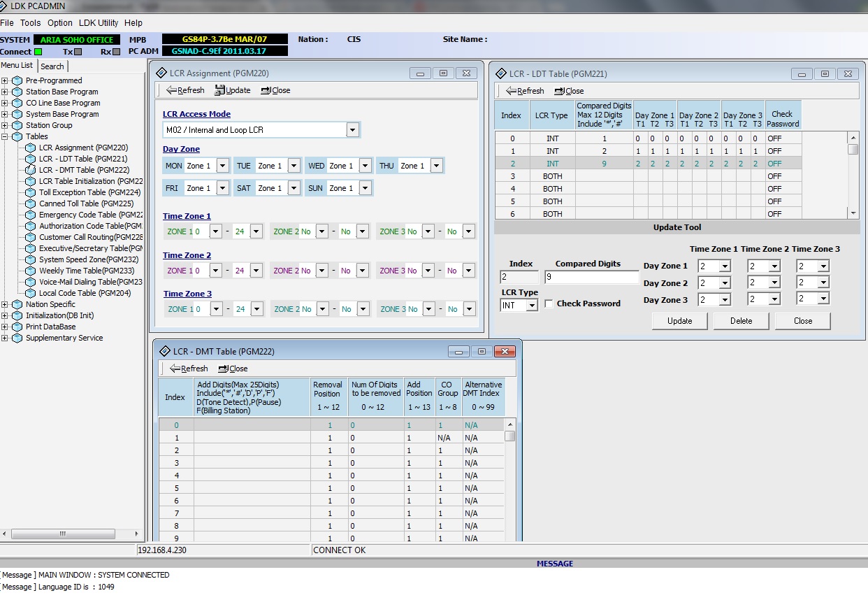Click Refresh icon in LCR Assignment window
This screenshot has height=600, width=868.
[x=171, y=90]
